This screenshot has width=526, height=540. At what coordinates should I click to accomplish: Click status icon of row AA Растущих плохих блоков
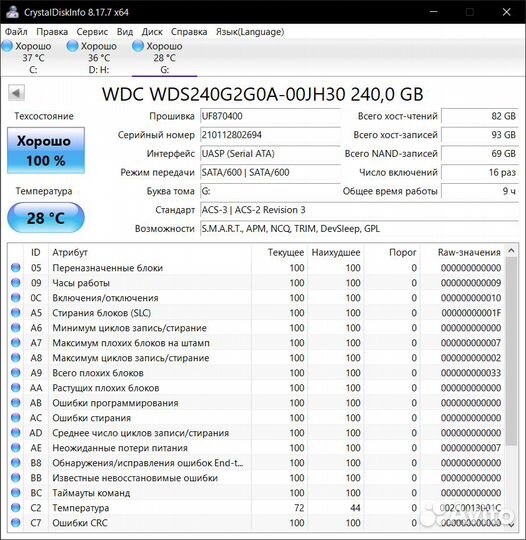click(16, 388)
